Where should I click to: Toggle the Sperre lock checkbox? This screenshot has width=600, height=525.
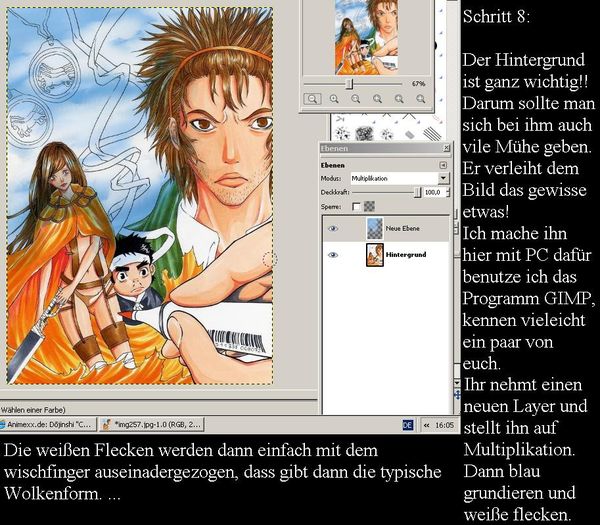tap(356, 207)
